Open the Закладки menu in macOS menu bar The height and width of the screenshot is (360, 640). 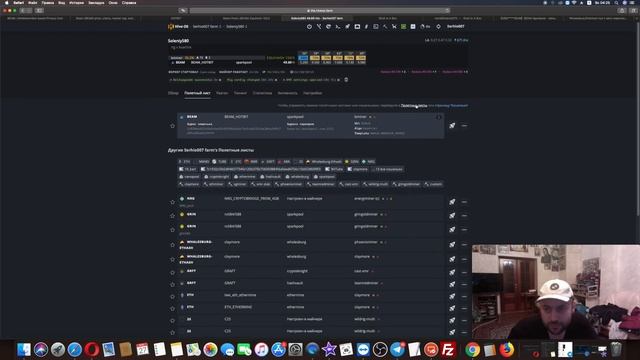pyautogui.click(x=96, y=2)
